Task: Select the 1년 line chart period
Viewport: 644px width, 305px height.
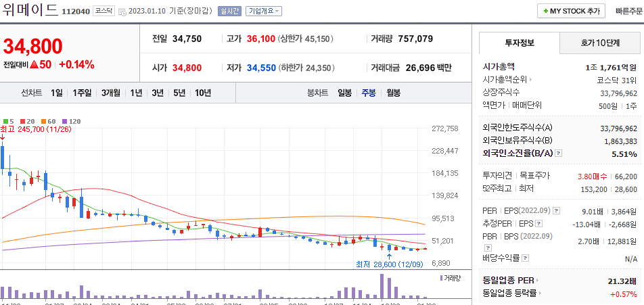Action: tap(136, 93)
